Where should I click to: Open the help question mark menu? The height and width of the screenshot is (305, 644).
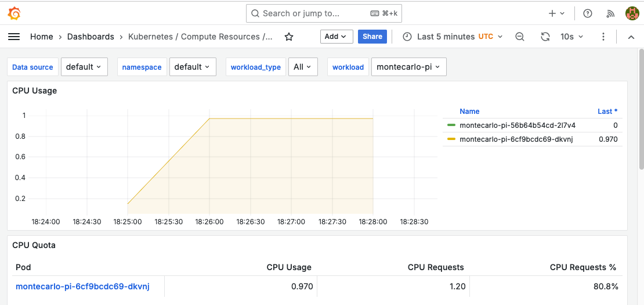(588, 13)
